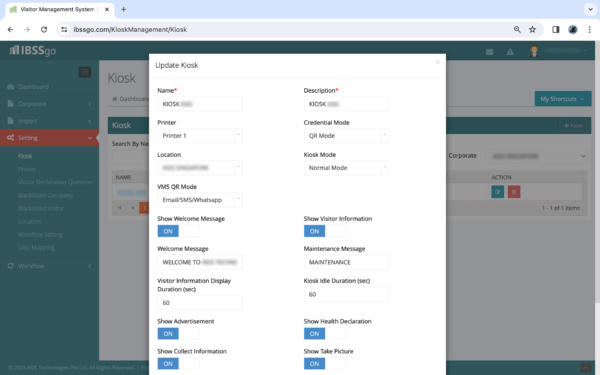This screenshot has width=600, height=375.
Task: Toggle Show Visitor Information switch
Action: 325,231
